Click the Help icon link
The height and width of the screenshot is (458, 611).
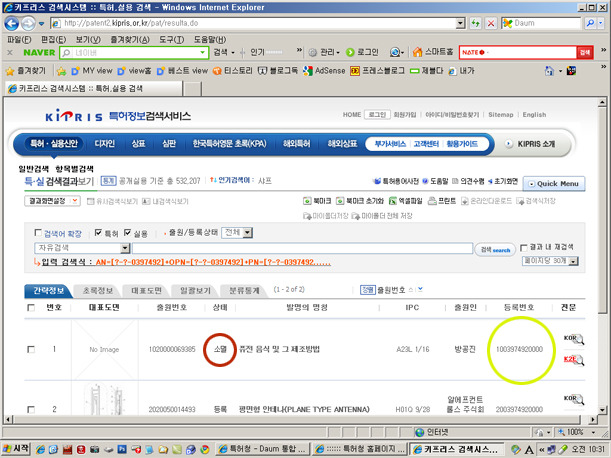click(425, 181)
